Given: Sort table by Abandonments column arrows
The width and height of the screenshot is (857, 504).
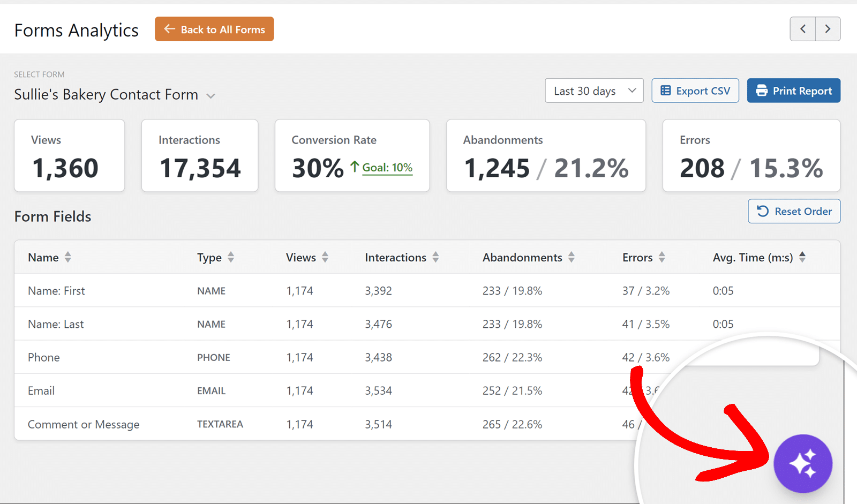Looking at the screenshot, I should point(572,257).
